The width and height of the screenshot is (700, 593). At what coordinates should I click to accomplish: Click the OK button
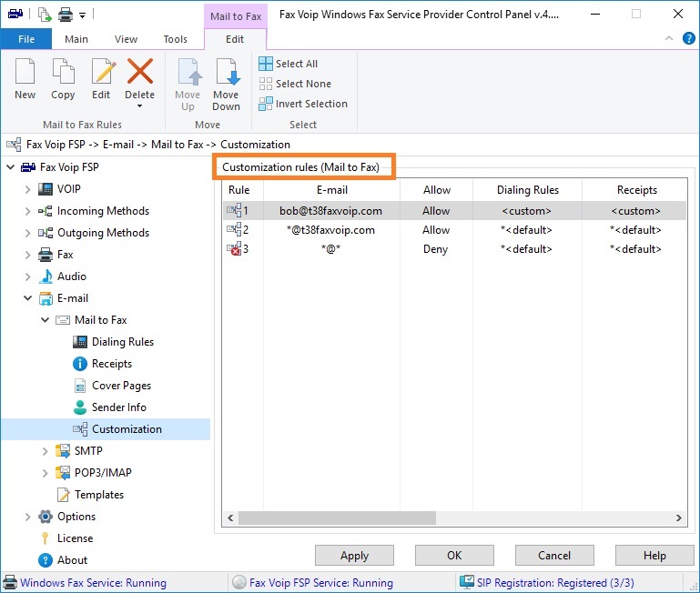[454, 556]
